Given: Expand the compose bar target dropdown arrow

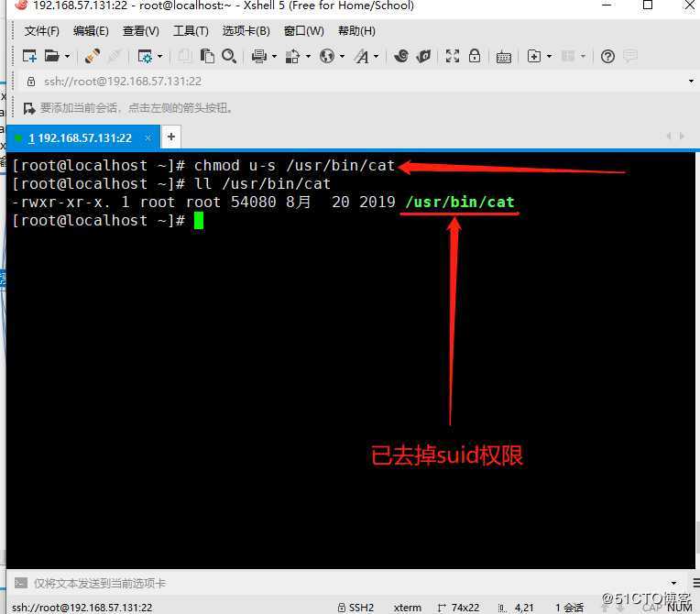Looking at the screenshot, I should pyautogui.click(x=673, y=583).
